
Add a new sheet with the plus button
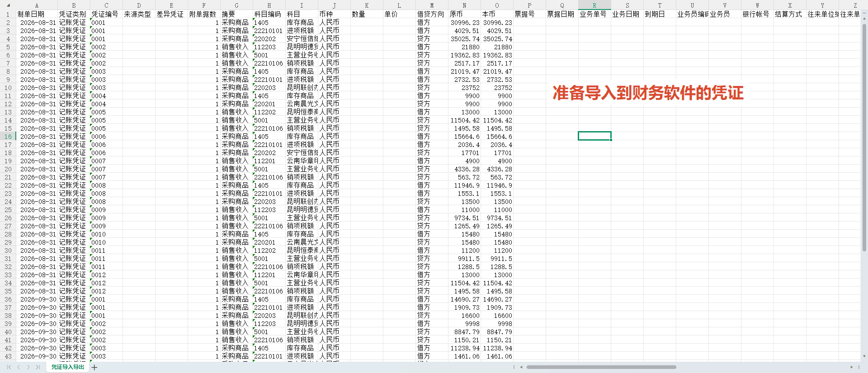(x=94, y=367)
